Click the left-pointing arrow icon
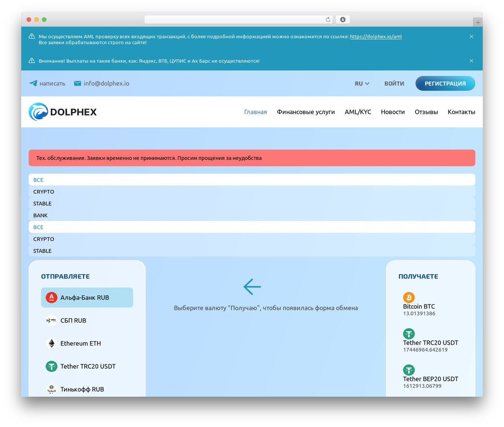This screenshot has width=504, height=427. [252, 287]
